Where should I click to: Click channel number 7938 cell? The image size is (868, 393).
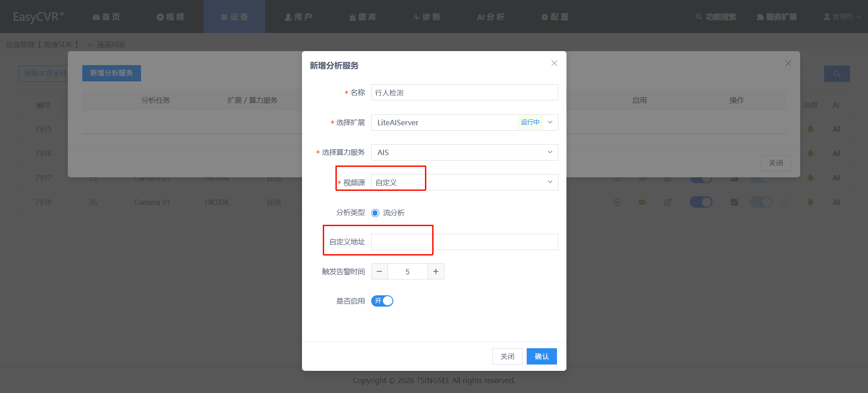(x=43, y=202)
